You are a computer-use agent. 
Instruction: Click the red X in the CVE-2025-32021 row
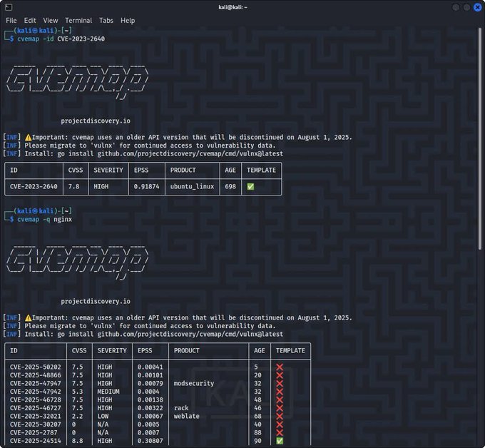tap(280, 416)
